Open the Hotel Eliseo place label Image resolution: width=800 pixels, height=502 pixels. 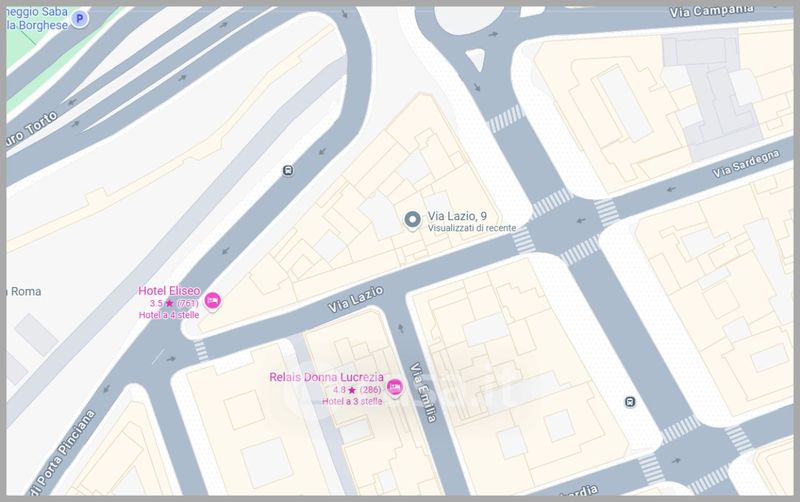point(169,291)
